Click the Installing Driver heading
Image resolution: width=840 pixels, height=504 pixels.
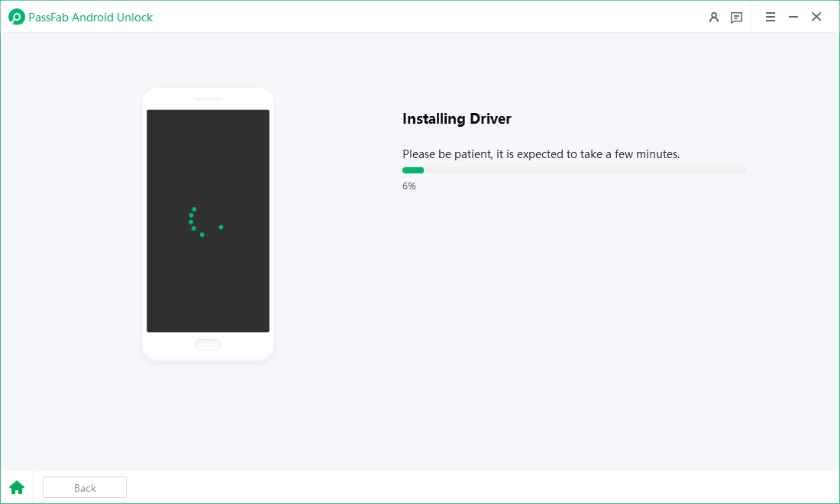457,119
